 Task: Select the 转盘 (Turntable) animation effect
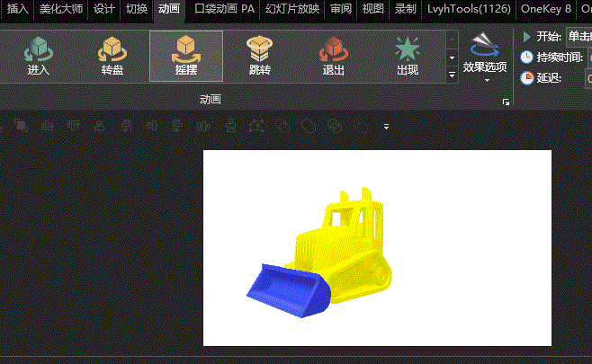(x=112, y=56)
